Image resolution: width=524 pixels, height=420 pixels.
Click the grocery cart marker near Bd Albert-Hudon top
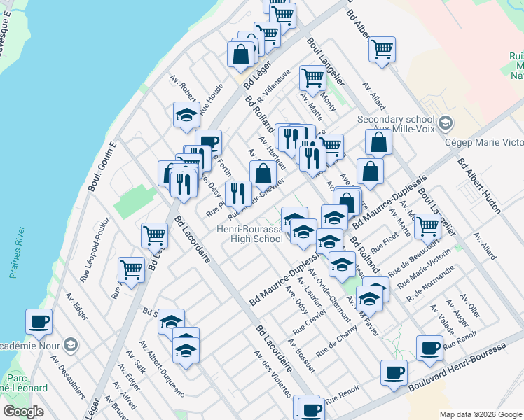coord(382,50)
